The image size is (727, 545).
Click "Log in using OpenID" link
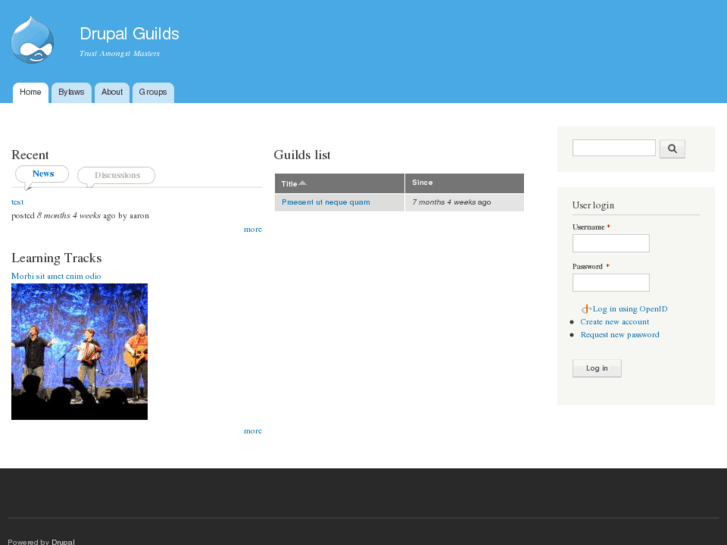pyautogui.click(x=630, y=309)
